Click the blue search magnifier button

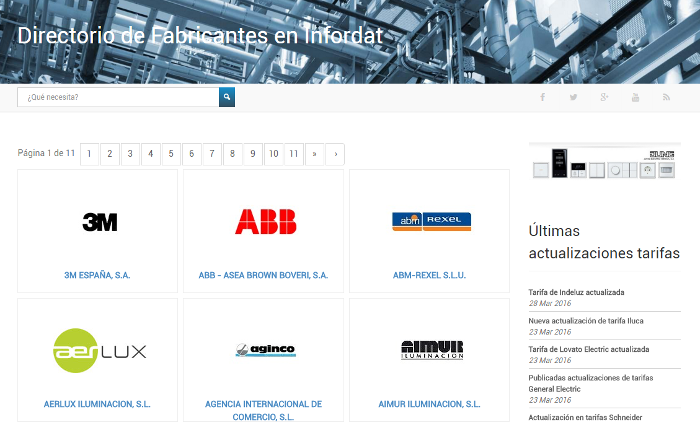(x=227, y=97)
